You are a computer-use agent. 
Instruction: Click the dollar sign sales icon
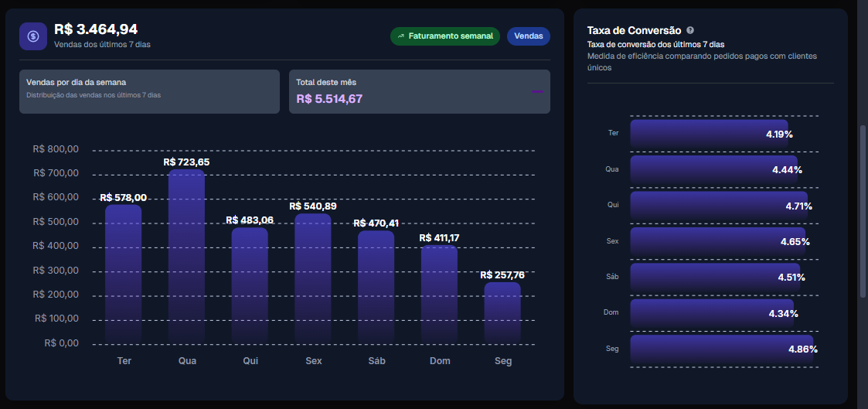(33, 36)
